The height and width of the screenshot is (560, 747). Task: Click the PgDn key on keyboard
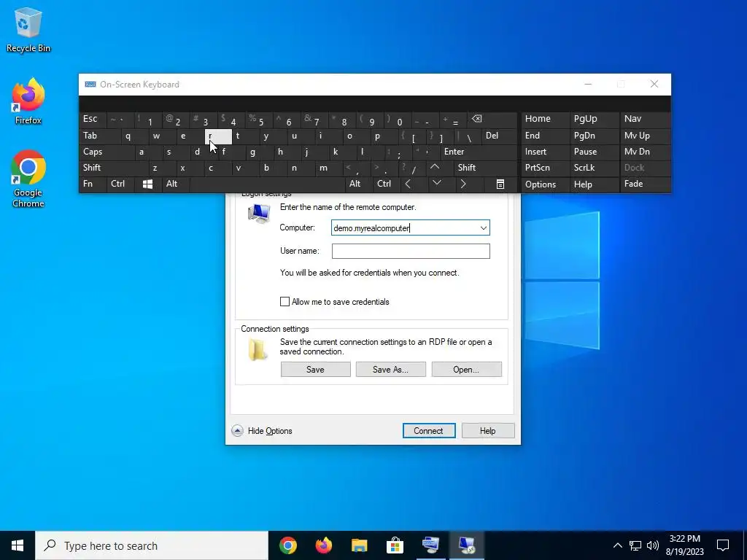tap(594, 136)
